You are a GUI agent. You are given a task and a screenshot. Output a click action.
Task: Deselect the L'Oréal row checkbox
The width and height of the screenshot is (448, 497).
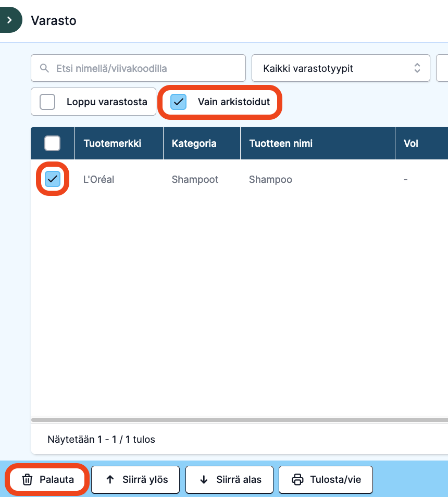tap(53, 179)
